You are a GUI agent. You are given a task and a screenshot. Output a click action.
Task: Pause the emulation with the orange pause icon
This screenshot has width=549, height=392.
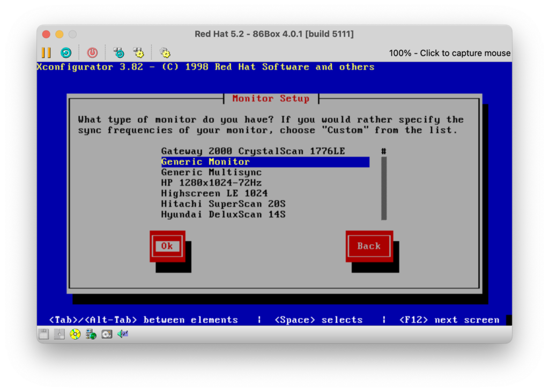46,53
